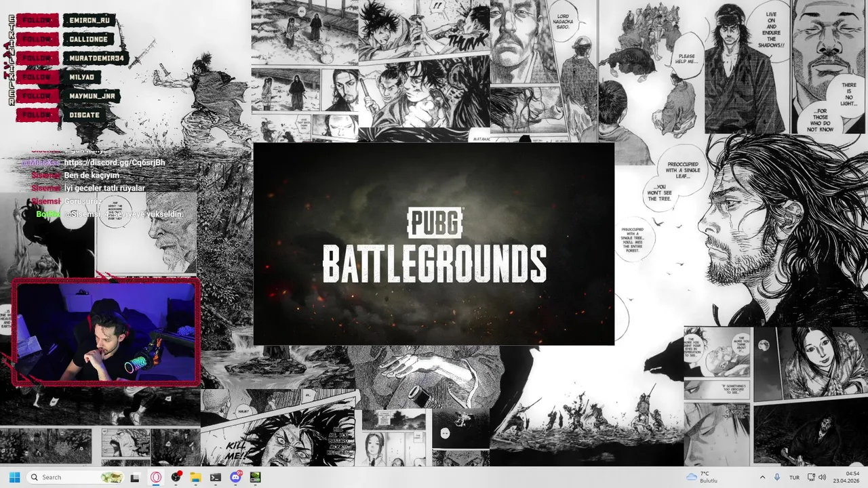Click the follower name CALLIONCE
The height and width of the screenshot is (488, 868).
(x=88, y=39)
